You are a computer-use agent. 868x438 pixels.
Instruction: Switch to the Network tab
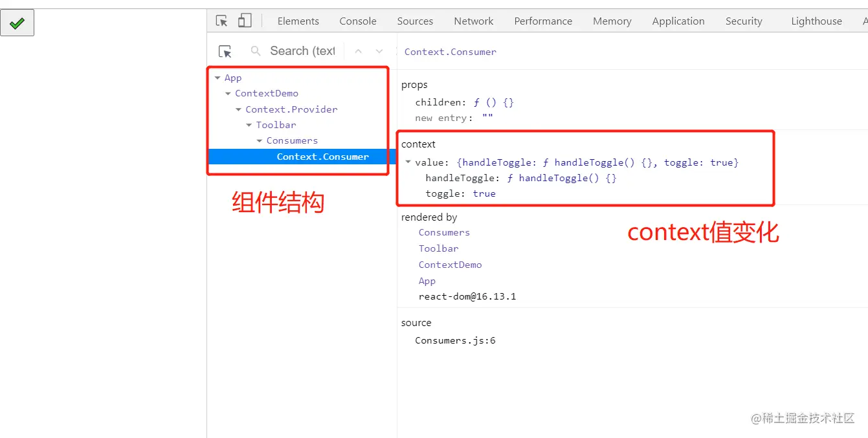474,21
